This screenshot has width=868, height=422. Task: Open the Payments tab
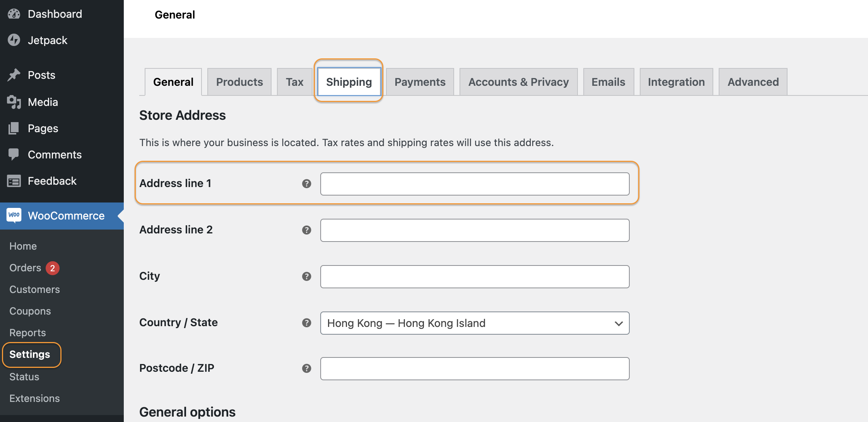click(x=420, y=82)
